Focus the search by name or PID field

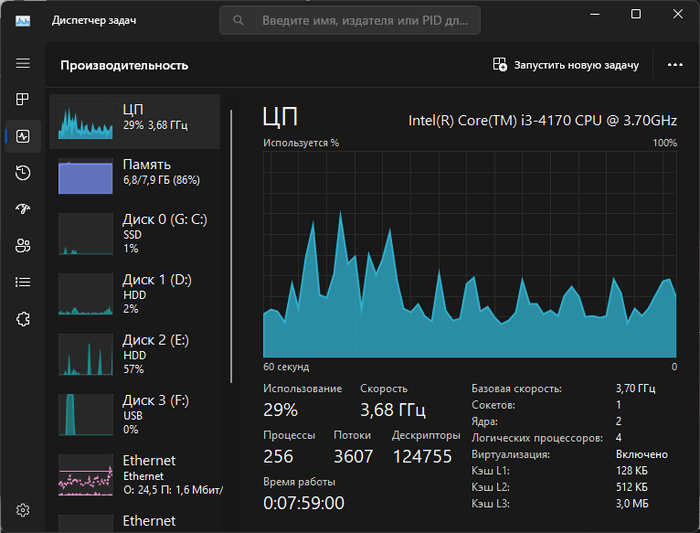[350, 21]
